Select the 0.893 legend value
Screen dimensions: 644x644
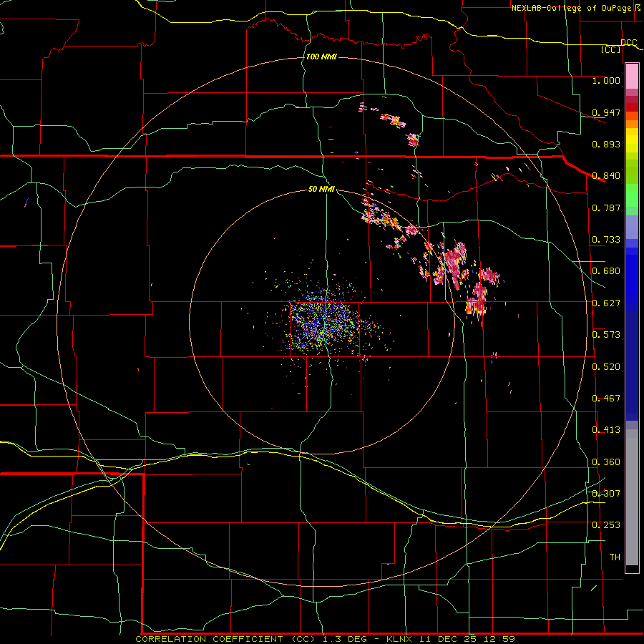tap(606, 144)
